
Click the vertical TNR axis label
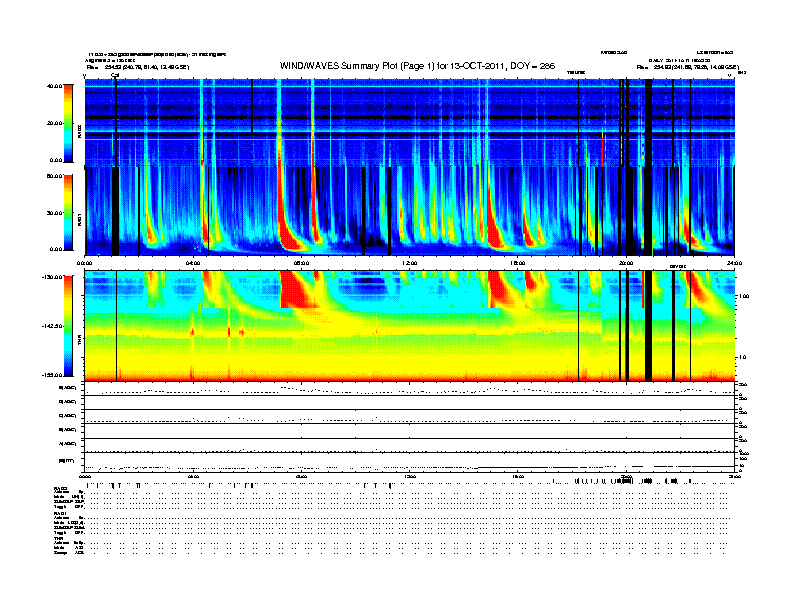pos(79,339)
